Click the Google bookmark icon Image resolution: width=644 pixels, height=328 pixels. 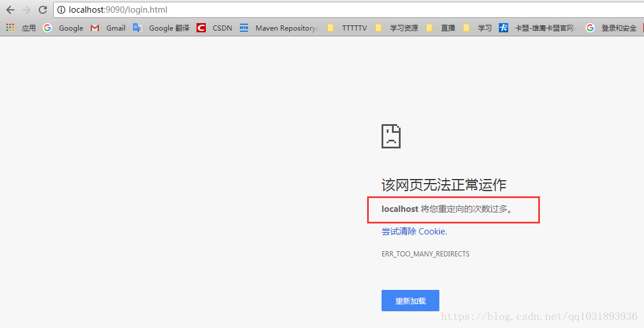click(47, 28)
